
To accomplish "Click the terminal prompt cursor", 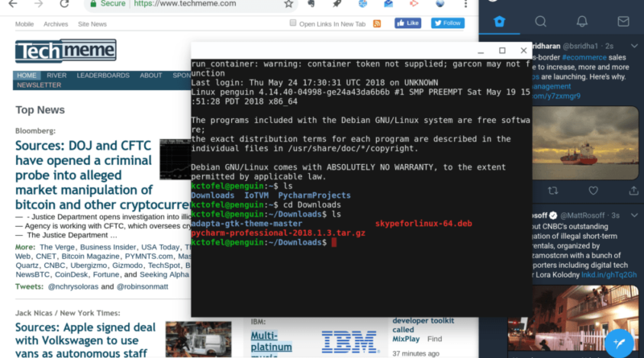I will [x=334, y=242].
